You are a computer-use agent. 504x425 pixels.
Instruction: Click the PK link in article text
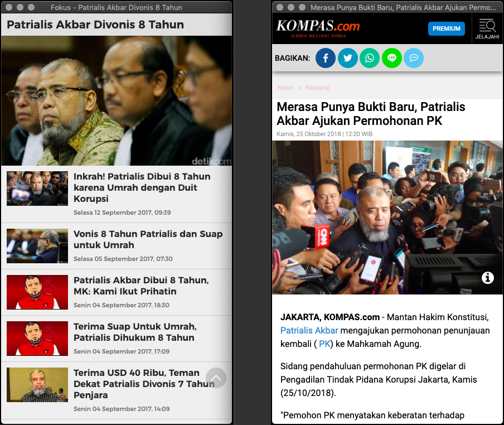point(324,344)
